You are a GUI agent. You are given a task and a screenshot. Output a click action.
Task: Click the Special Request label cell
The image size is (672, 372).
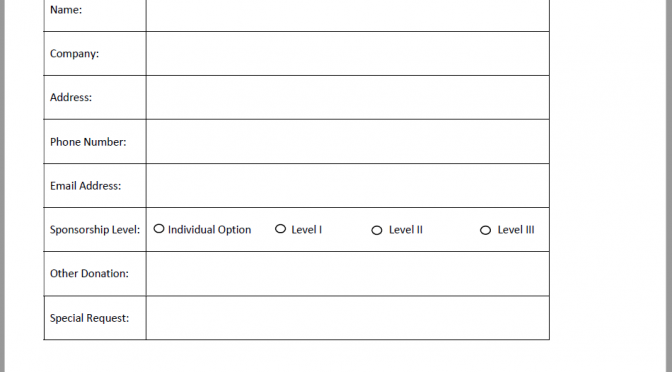(x=95, y=318)
